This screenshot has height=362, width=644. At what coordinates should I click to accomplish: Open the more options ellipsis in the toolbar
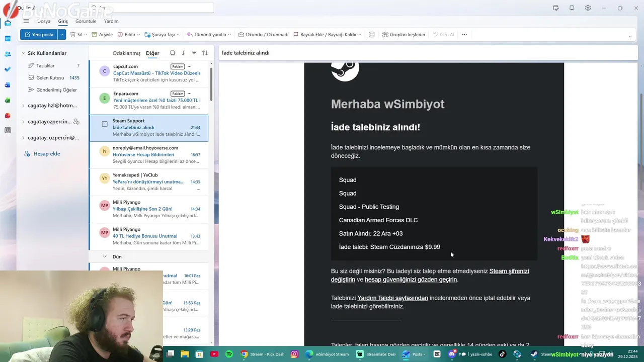464,35
